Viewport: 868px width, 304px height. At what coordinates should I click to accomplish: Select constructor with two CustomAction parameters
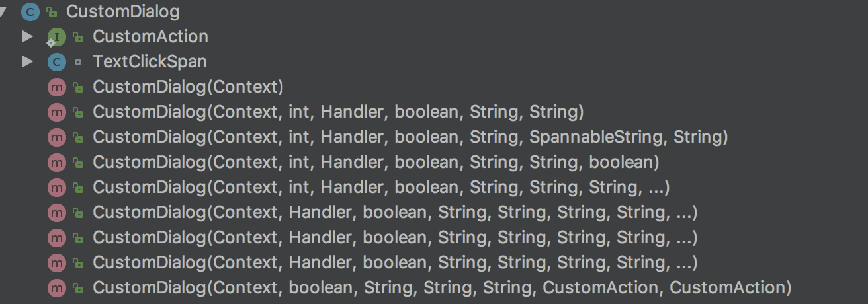click(x=442, y=287)
